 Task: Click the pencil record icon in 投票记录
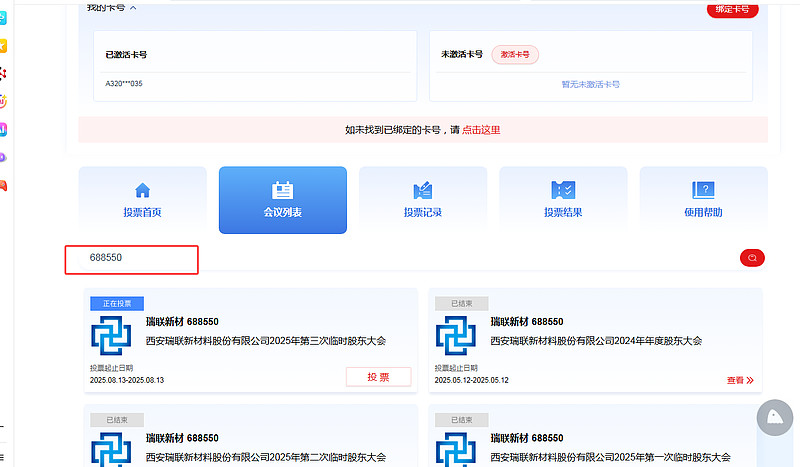423,190
